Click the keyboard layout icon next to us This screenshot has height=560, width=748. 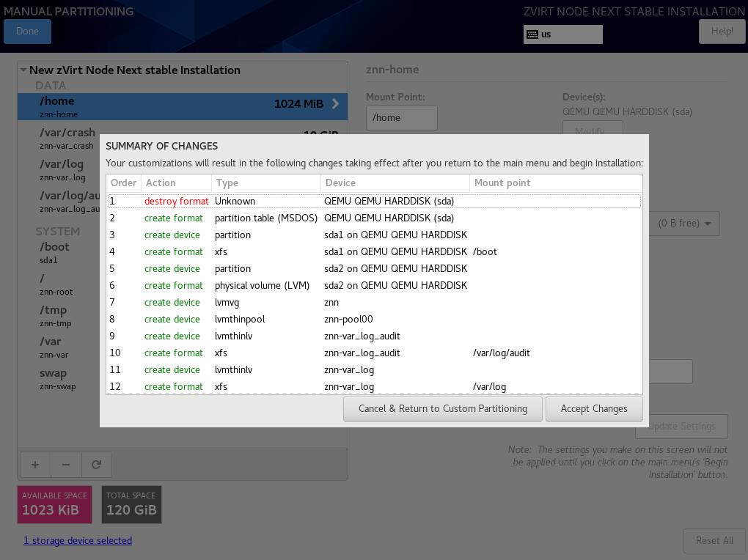532,34
